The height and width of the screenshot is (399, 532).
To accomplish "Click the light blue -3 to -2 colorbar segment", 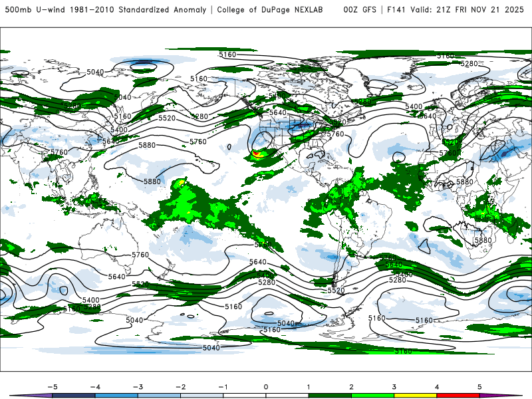I will [159, 396].
